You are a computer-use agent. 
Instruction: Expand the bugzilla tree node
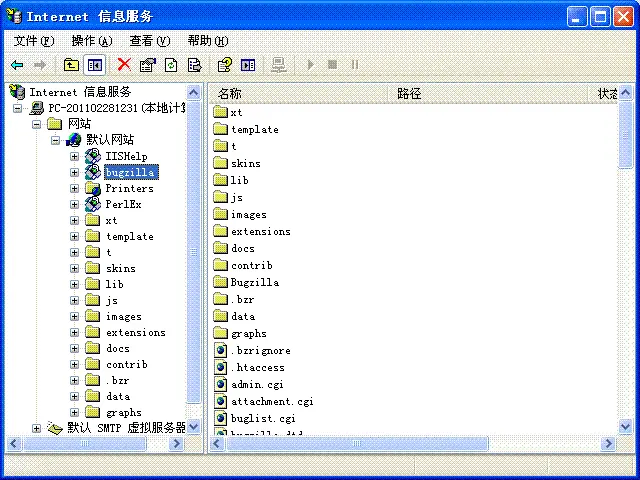tap(74, 172)
